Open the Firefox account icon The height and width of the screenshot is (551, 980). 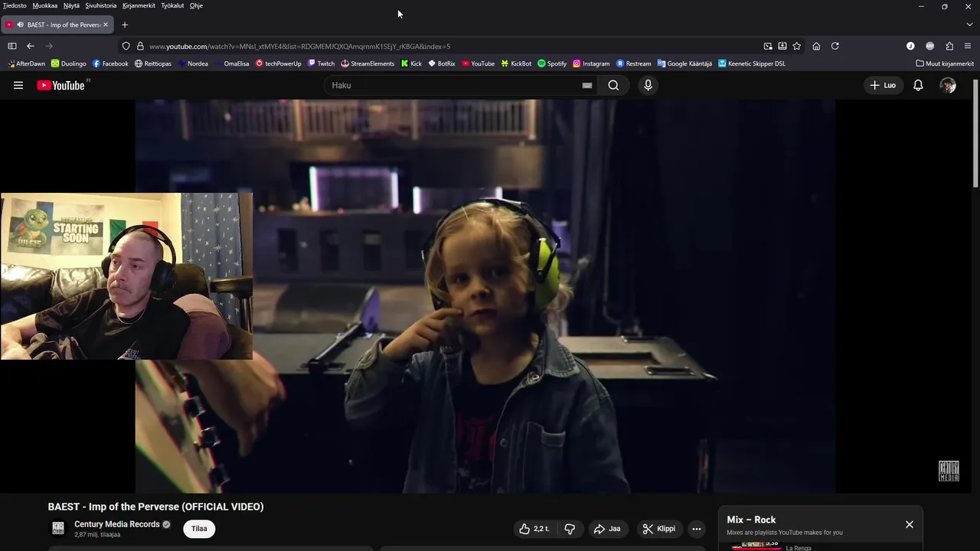click(910, 46)
